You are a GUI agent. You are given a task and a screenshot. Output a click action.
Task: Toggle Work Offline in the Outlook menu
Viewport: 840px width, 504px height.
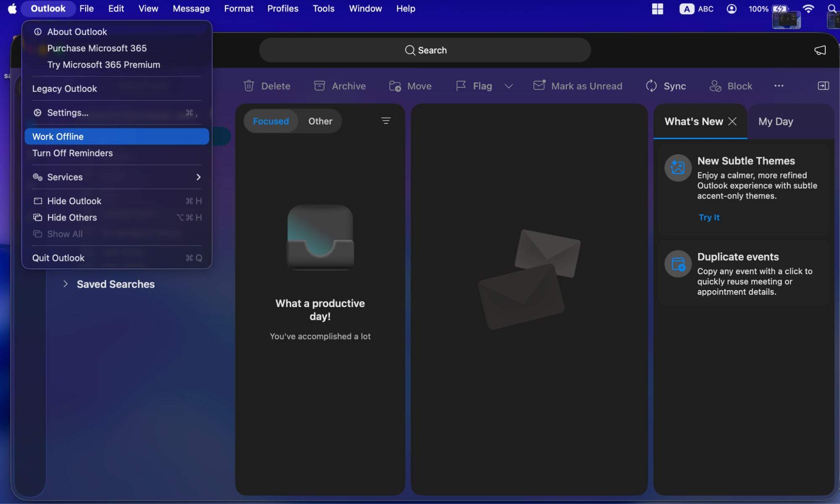[x=117, y=136]
